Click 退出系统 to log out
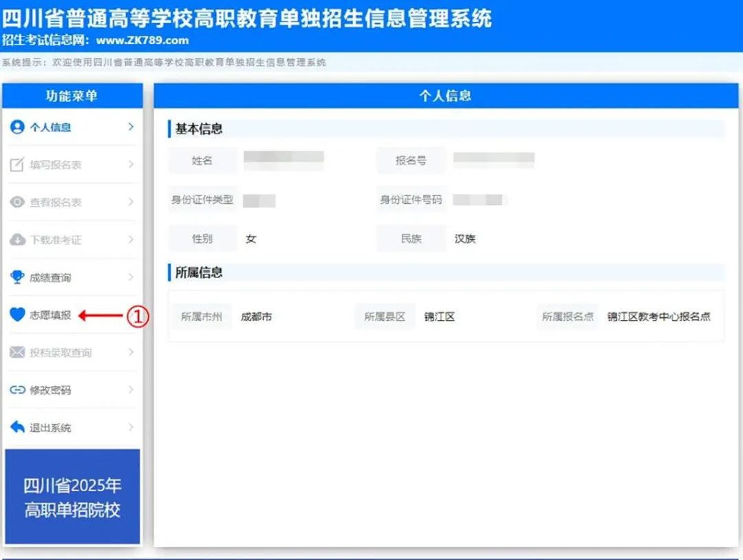 pyautogui.click(x=52, y=427)
